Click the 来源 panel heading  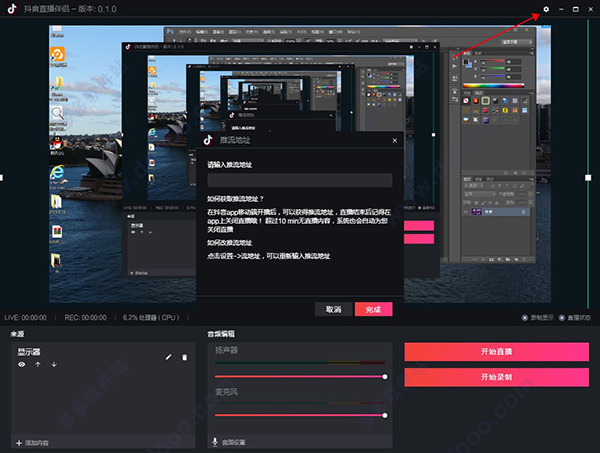pos(17,334)
